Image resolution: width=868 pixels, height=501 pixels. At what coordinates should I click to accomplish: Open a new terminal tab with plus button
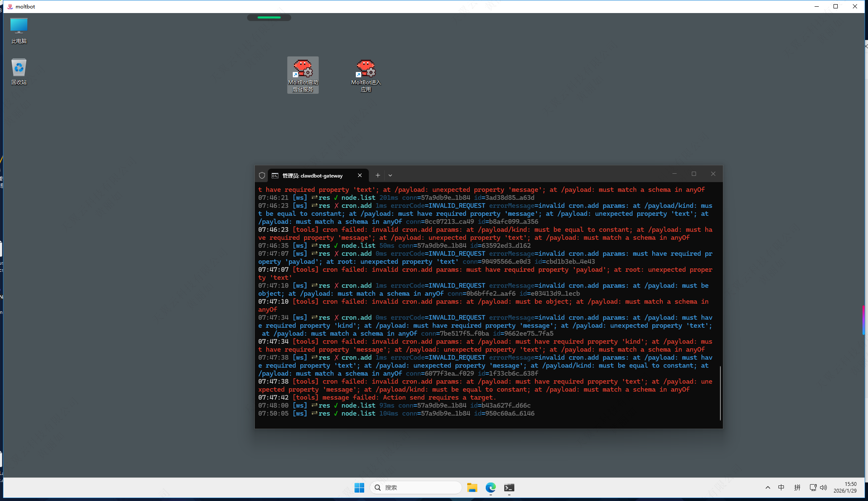coord(378,175)
